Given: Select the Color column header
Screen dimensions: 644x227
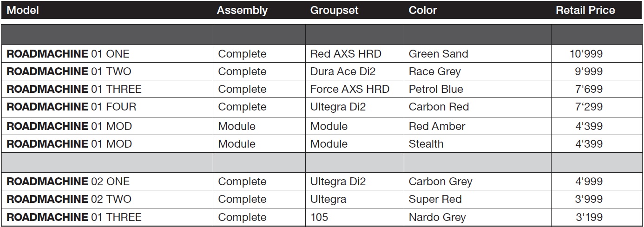Looking at the screenshot, I should point(422,10).
